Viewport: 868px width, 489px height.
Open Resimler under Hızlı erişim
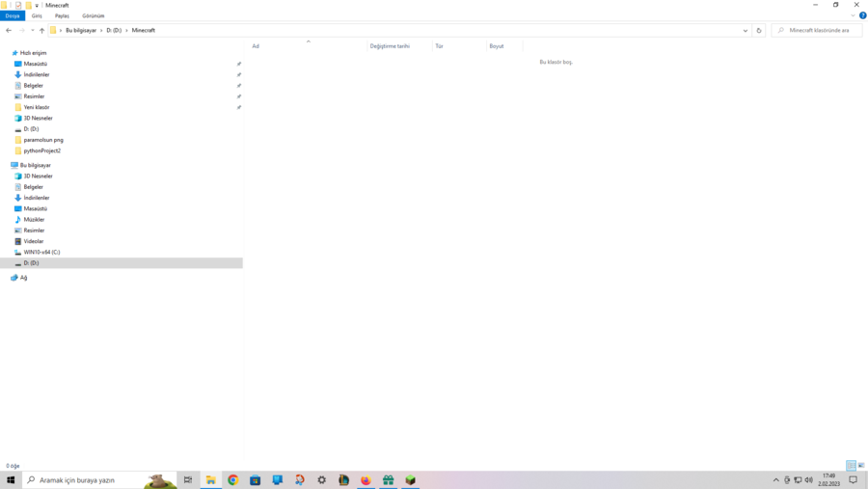[34, 96]
